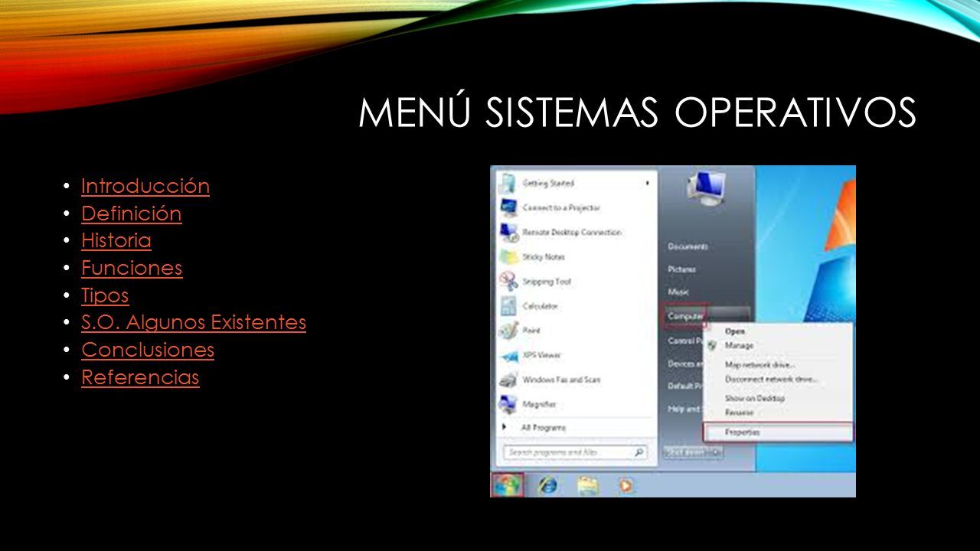Expand the Getting Started submenu arrow
The image size is (980, 551).
tap(647, 183)
